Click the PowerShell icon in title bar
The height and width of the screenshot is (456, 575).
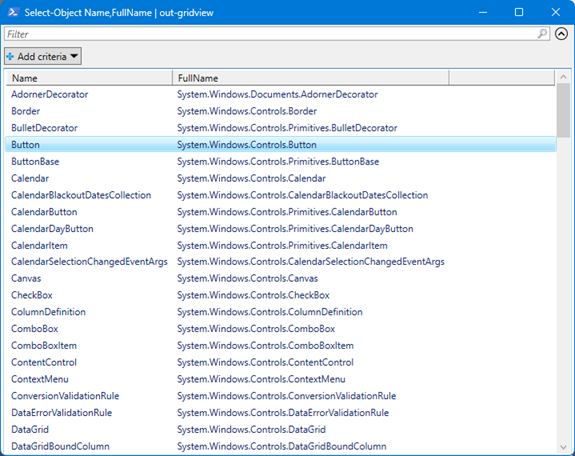pyautogui.click(x=13, y=12)
